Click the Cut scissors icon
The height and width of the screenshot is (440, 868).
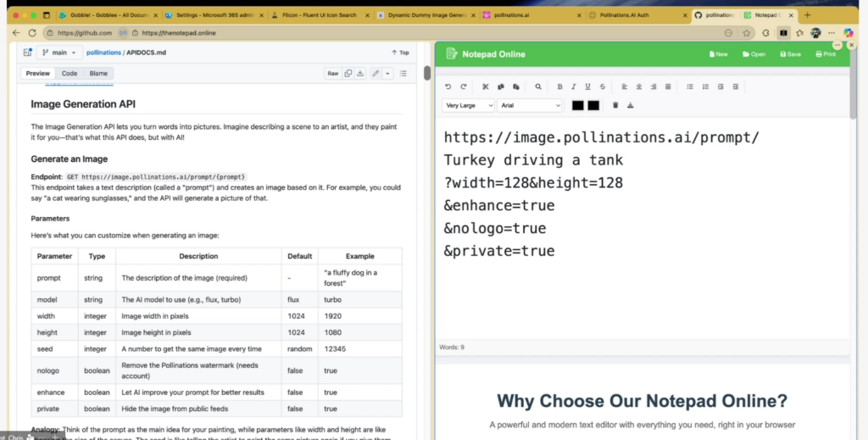[x=486, y=86]
